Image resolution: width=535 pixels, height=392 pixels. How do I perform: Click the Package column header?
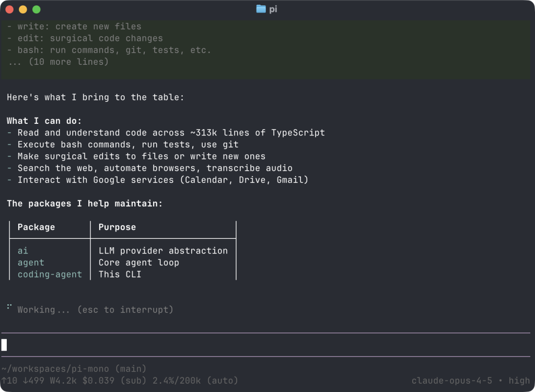(36, 227)
